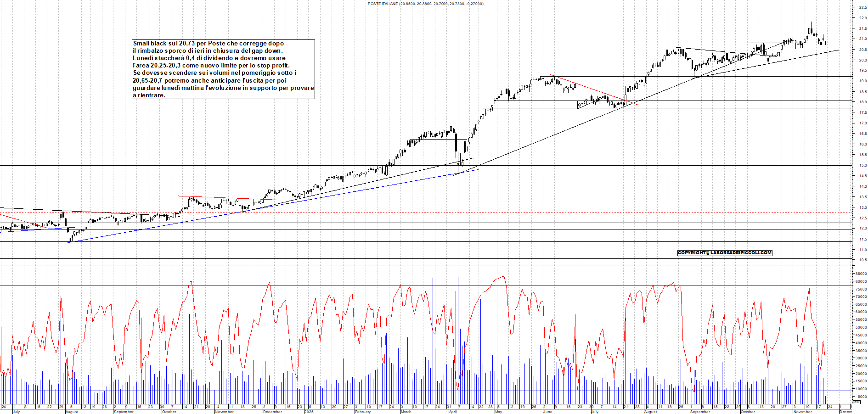Click the last candlestick on the chart
Image resolution: width=868 pixels, height=414 pixels.
pos(826,43)
